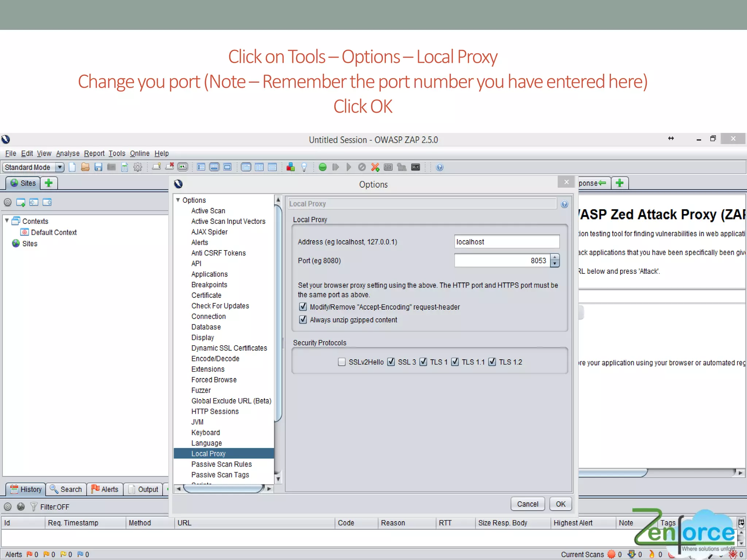Image resolution: width=747 pixels, height=560 pixels.
Task: Toggle Always unzip gzipped content checkbox
Action: pos(303,319)
